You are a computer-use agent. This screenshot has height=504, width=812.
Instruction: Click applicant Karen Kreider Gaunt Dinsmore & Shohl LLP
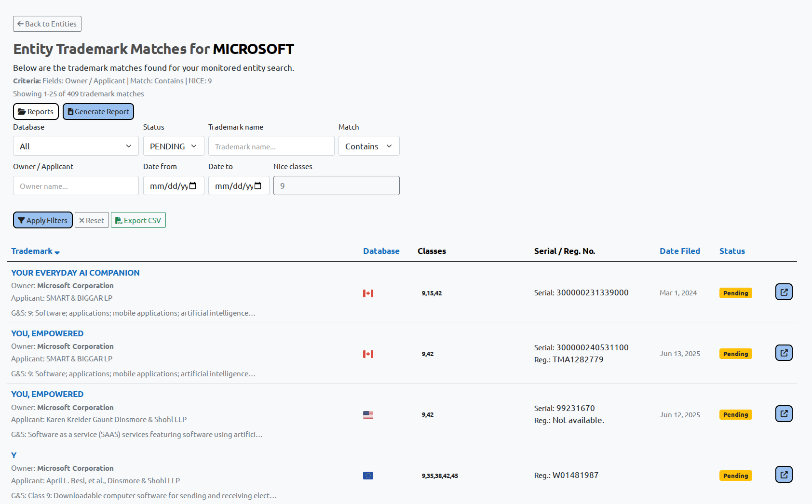(x=116, y=420)
